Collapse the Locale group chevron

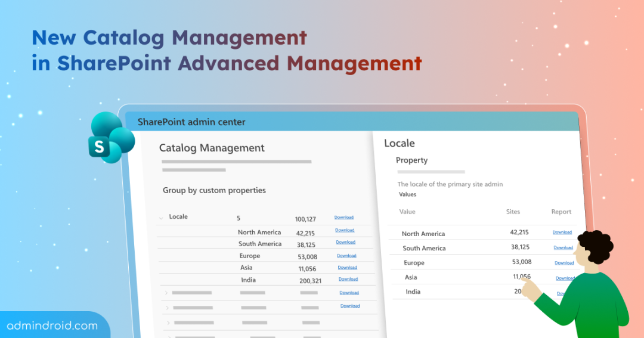(161, 218)
